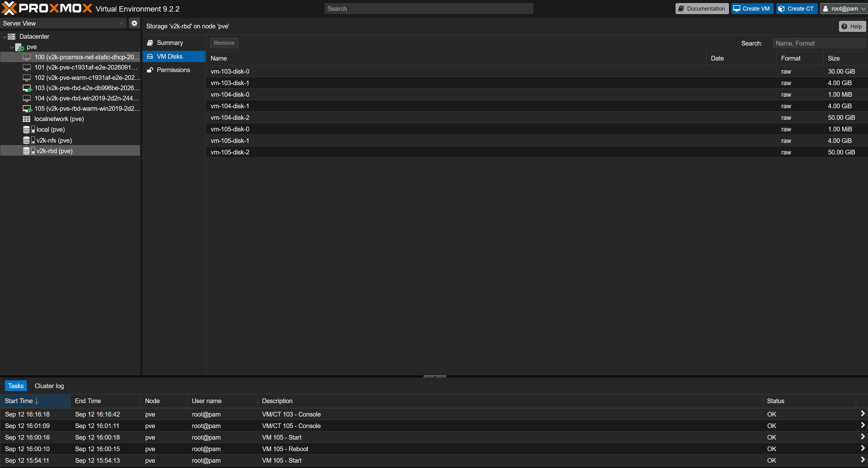Click the VM Disks drive icon
Image resolution: width=868 pixels, height=468 pixels.
click(150, 56)
